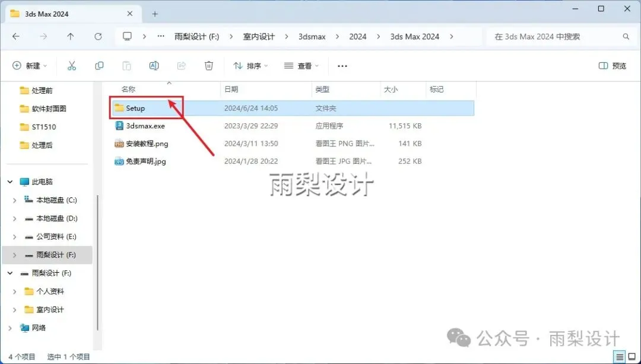This screenshot has height=364, width=641.
Task: Select 软件封面图 folder in sidebar
Action: [49, 108]
